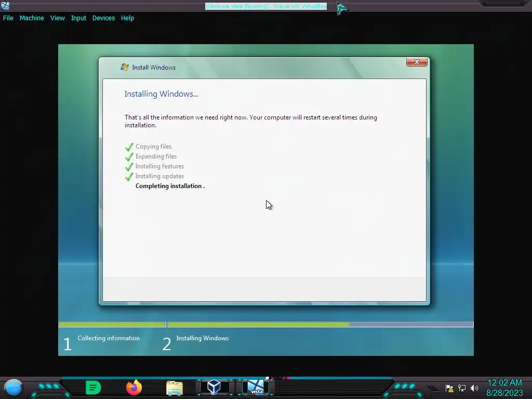Screen dimensions: 532x399
Task: Open the Input menu
Action: pyautogui.click(x=78, y=18)
